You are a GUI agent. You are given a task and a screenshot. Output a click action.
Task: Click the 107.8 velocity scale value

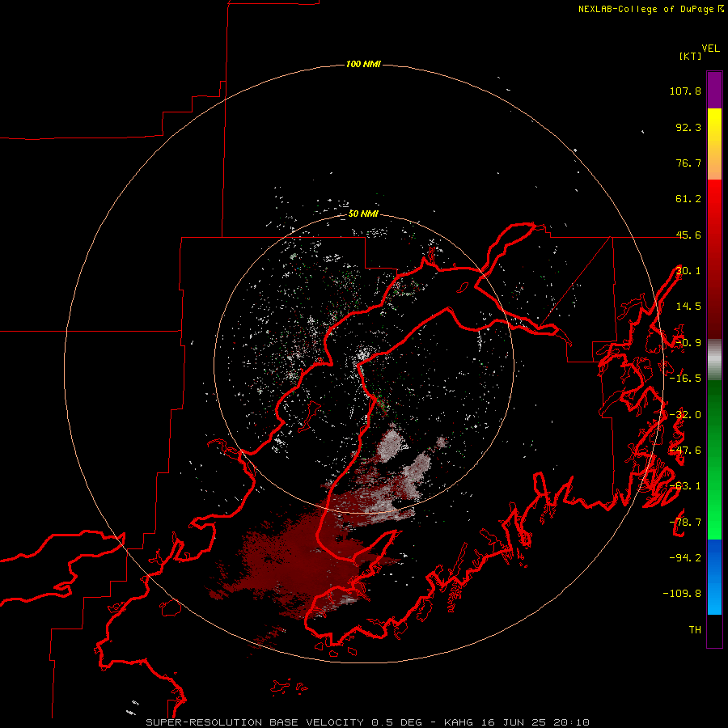[685, 91]
